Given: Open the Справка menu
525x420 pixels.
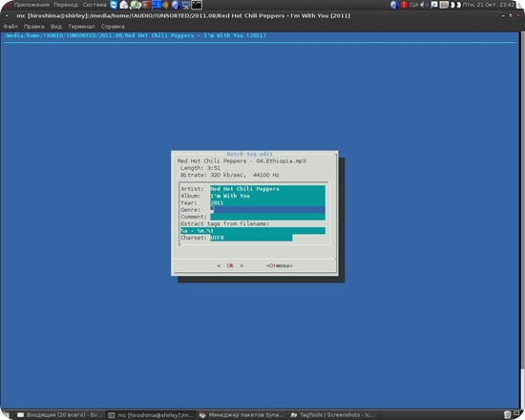Looking at the screenshot, I should point(113,27).
